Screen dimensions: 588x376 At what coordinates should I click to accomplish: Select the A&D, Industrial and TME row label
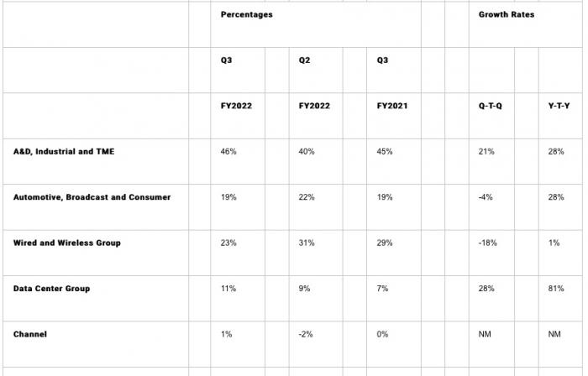pyautogui.click(x=64, y=152)
